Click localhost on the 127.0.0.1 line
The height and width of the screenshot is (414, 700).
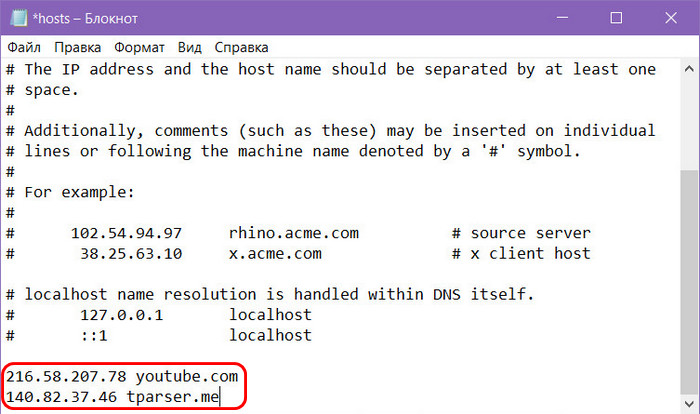tap(270, 315)
